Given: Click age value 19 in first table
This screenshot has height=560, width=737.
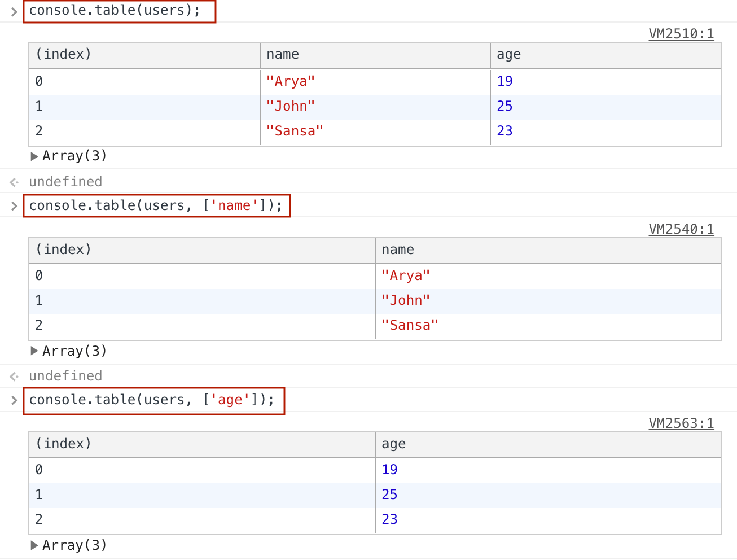Looking at the screenshot, I should coord(505,81).
